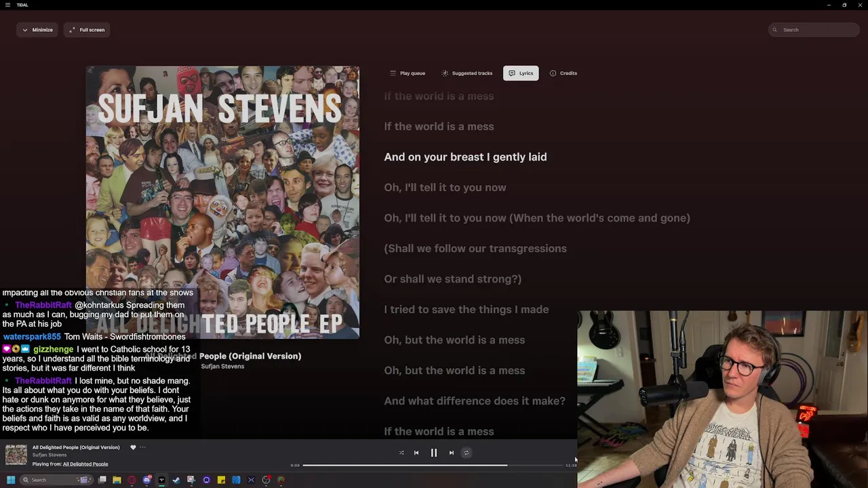Open the Play queue tab
The width and height of the screenshot is (868, 488).
[408, 73]
